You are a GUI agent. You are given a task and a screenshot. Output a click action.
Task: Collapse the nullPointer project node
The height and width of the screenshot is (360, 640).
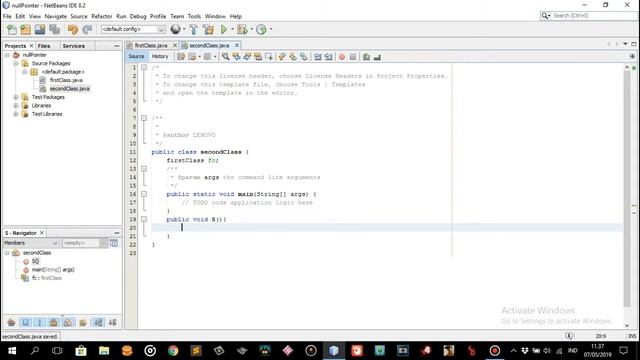click(7, 55)
